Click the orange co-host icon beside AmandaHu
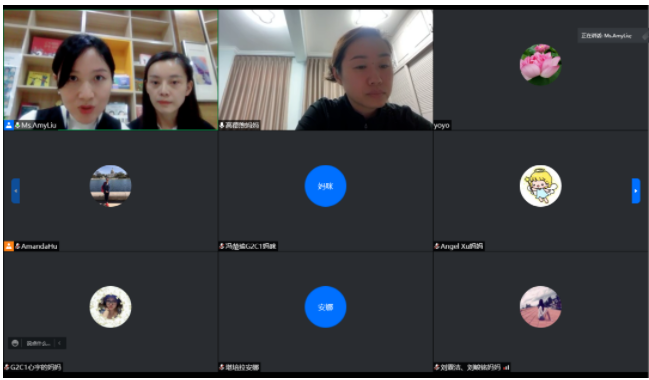Screen dimensions: 649x380 tap(9, 246)
